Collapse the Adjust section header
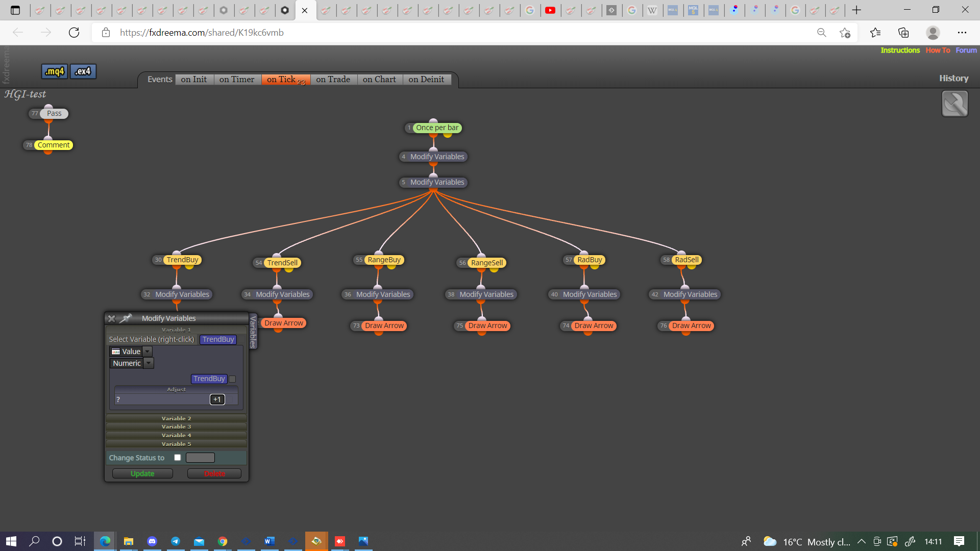The image size is (980, 551). click(176, 389)
